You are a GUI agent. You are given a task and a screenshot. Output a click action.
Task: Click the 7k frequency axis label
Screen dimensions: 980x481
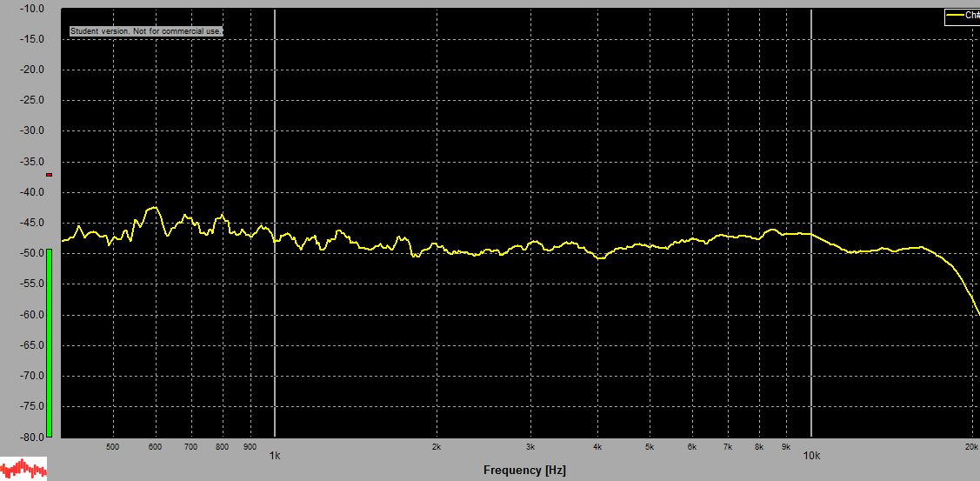(728, 446)
